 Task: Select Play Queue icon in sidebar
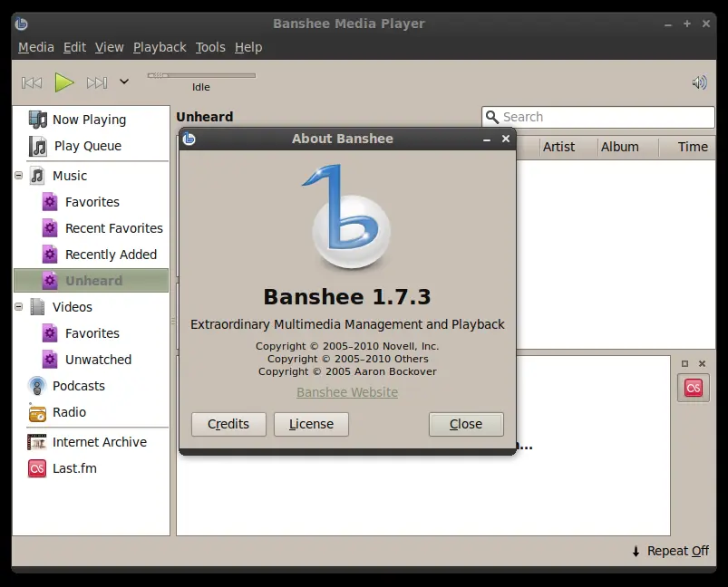pos(37,146)
